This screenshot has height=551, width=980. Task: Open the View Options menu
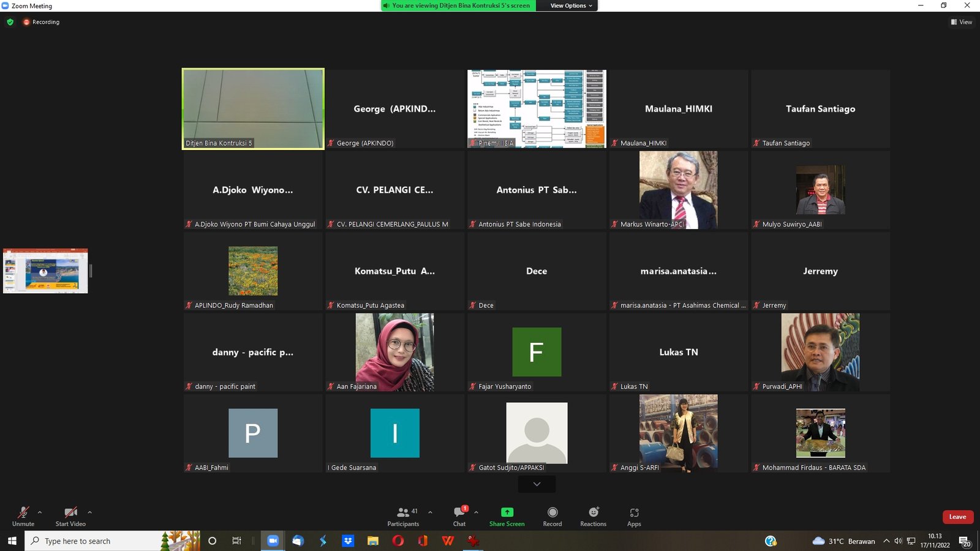[571, 6]
